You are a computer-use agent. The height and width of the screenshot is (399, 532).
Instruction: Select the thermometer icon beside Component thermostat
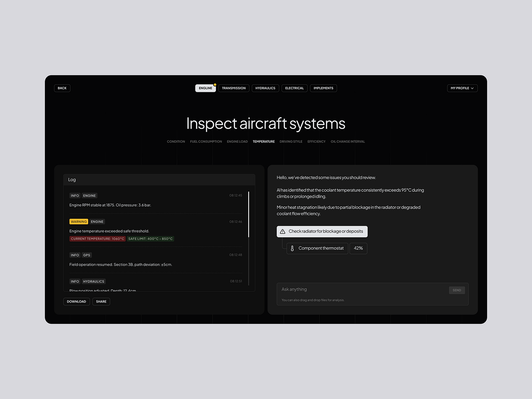click(292, 248)
